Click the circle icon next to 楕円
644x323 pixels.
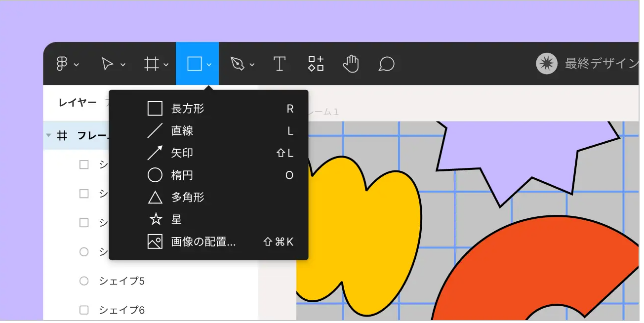(155, 175)
